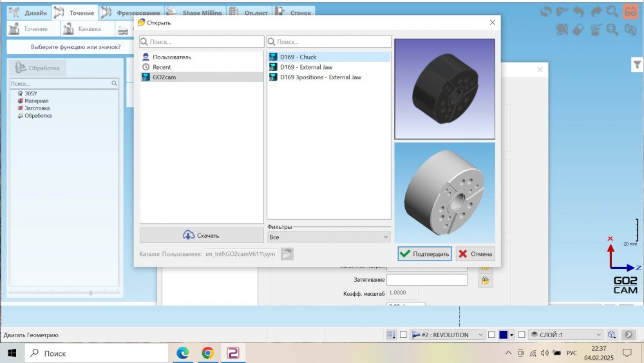The width and height of the screenshot is (644, 363).
Task: Click the Затягивание input field in the background window
Action: pyautogui.click(x=427, y=280)
